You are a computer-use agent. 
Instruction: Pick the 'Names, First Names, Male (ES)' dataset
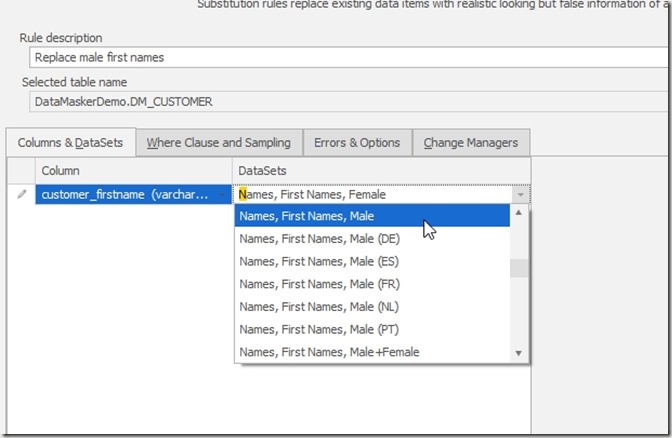click(x=372, y=261)
